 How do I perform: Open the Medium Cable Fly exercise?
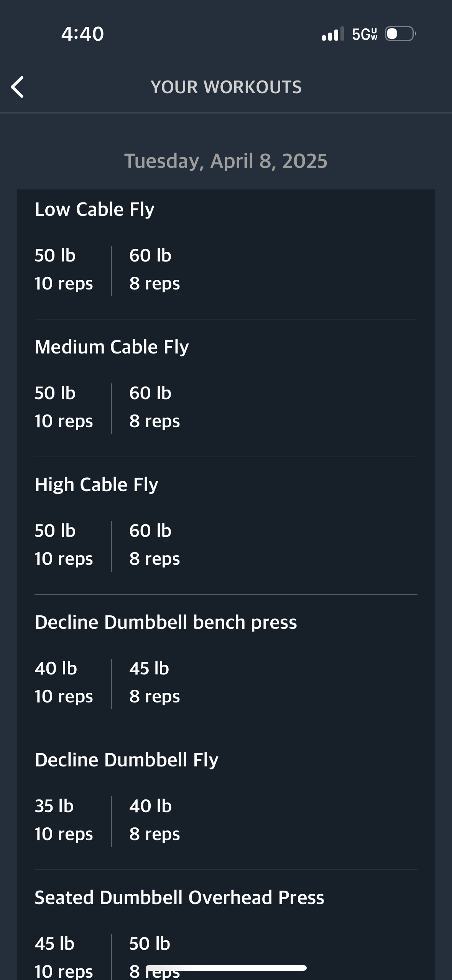112,347
